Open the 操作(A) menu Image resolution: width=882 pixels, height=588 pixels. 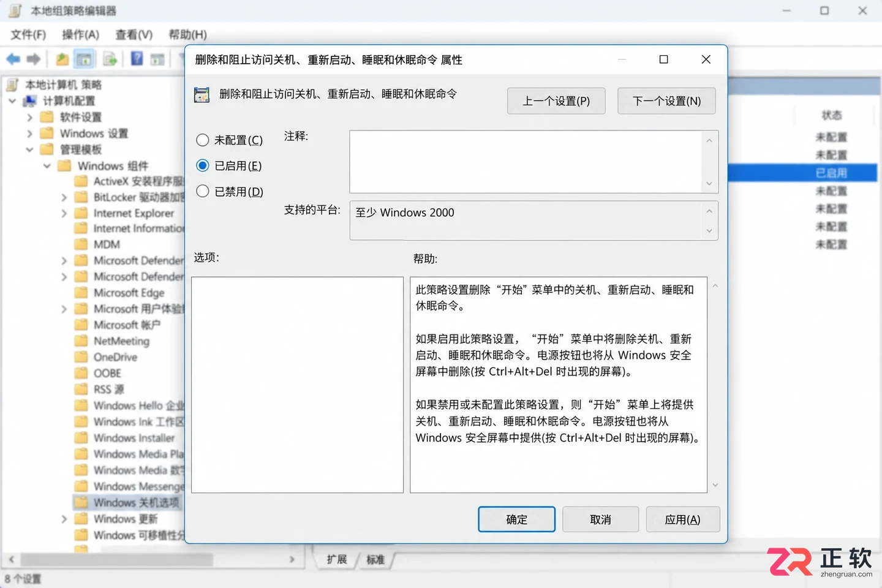[80, 34]
